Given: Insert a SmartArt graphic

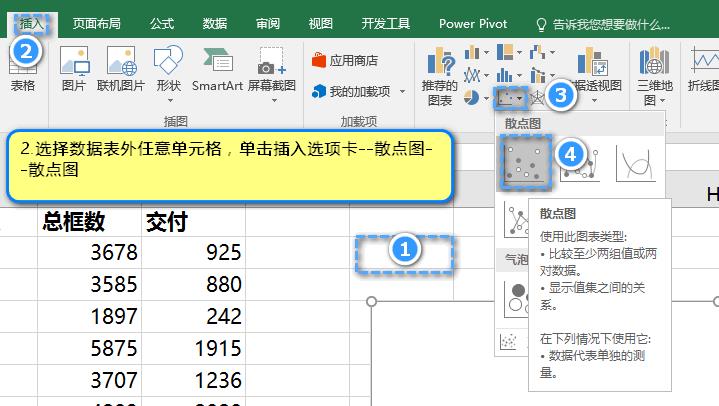Looking at the screenshot, I should (217, 70).
